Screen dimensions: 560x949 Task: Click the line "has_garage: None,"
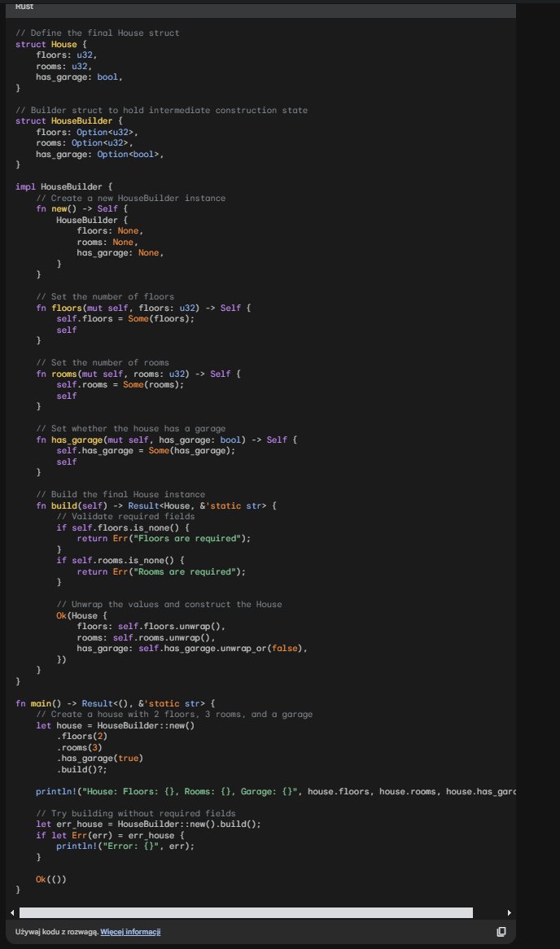tap(120, 253)
